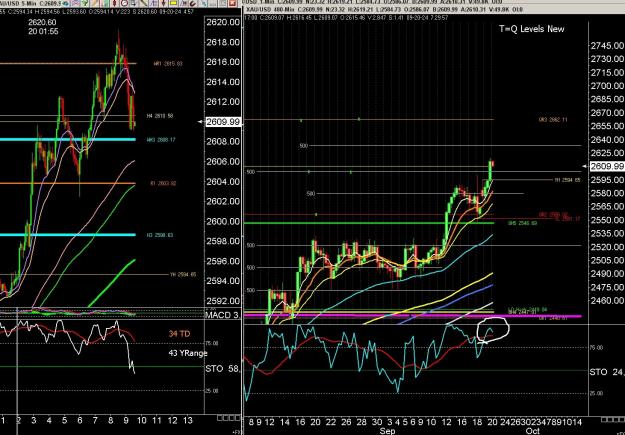Image resolution: width=625 pixels, height=435 pixels.
Task: Select the H3 2598.63 level label
Action: 159,235
